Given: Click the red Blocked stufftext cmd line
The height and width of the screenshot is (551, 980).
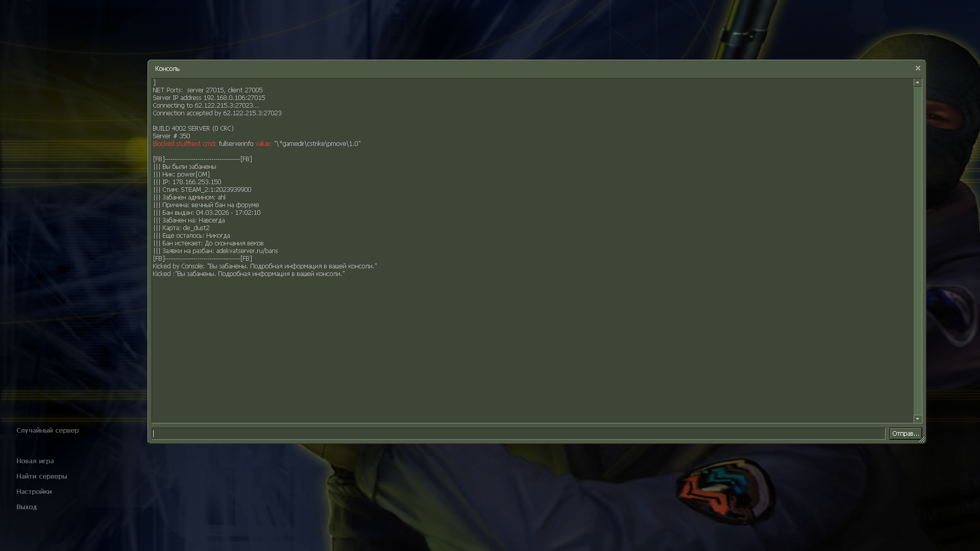Looking at the screenshot, I should coord(184,144).
